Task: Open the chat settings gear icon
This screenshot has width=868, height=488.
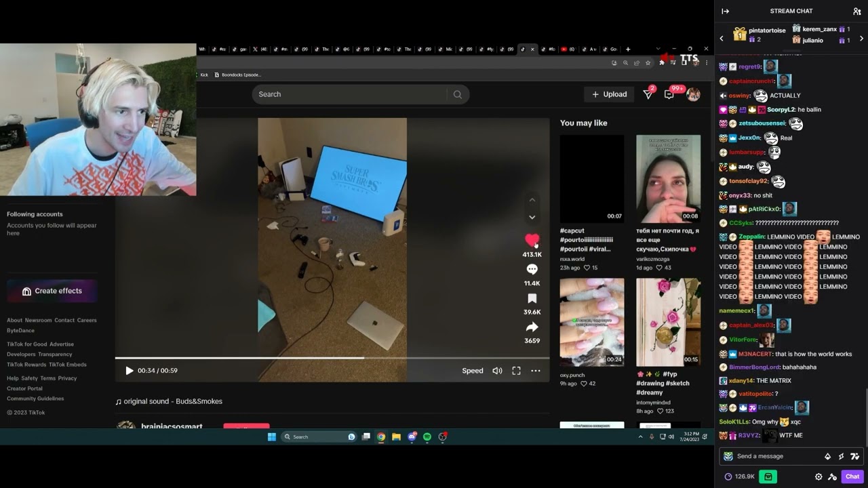Action: (x=818, y=476)
